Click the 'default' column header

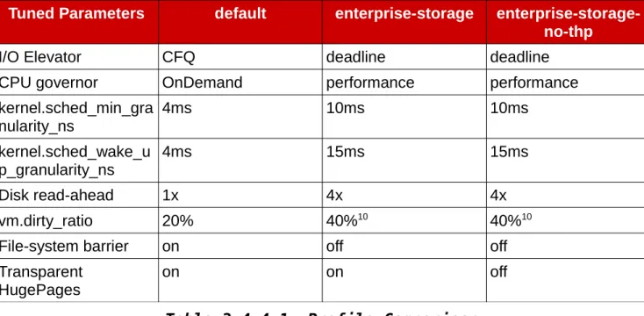coord(240,22)
